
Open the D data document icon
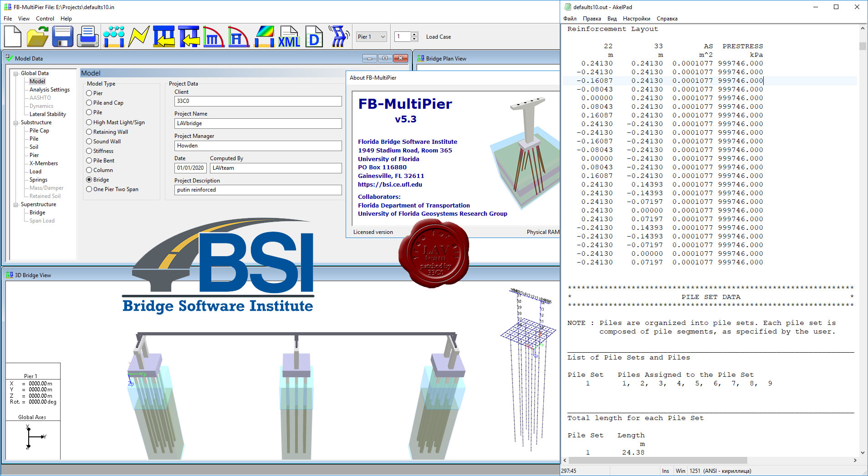314,36
